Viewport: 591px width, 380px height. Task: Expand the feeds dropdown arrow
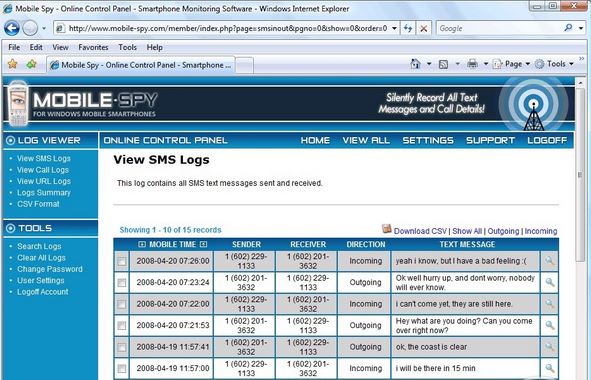pos(457,64)
